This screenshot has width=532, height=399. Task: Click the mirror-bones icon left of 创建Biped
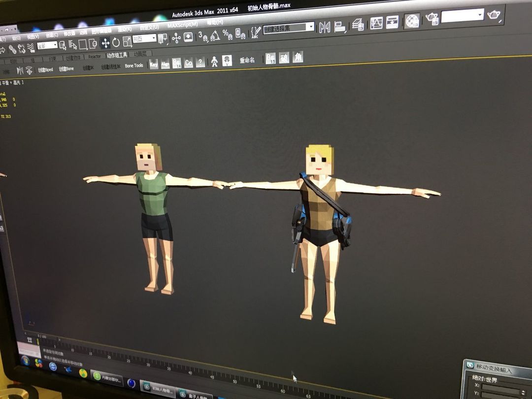coord(20,70)
